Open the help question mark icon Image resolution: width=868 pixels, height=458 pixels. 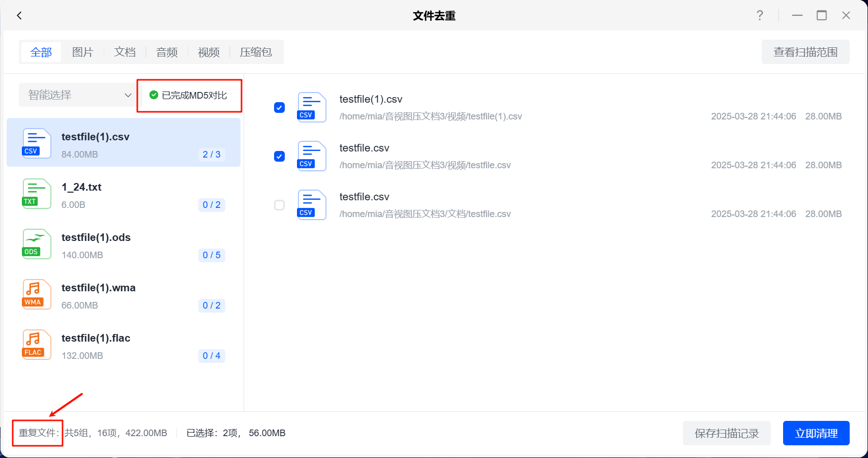[760, 16]
